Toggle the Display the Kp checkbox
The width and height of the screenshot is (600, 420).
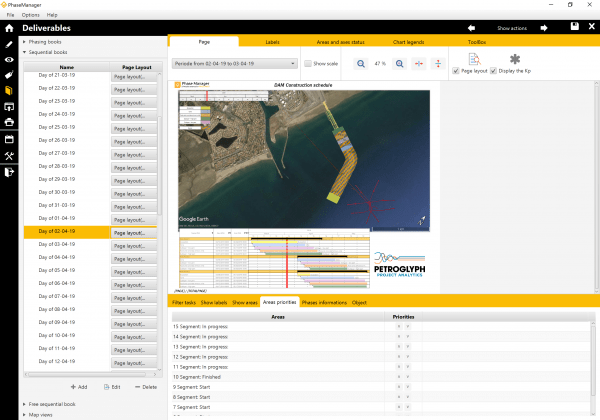point(494,72)
